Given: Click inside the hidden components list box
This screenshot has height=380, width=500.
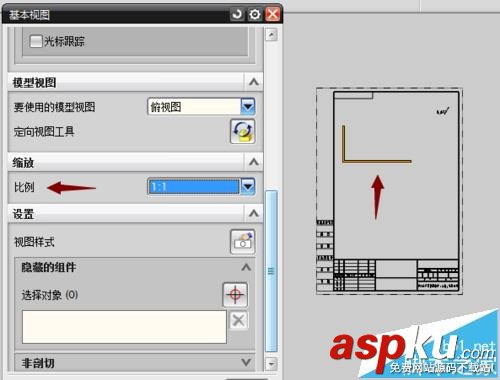Looking at the screenshot, I should [124, 327].
